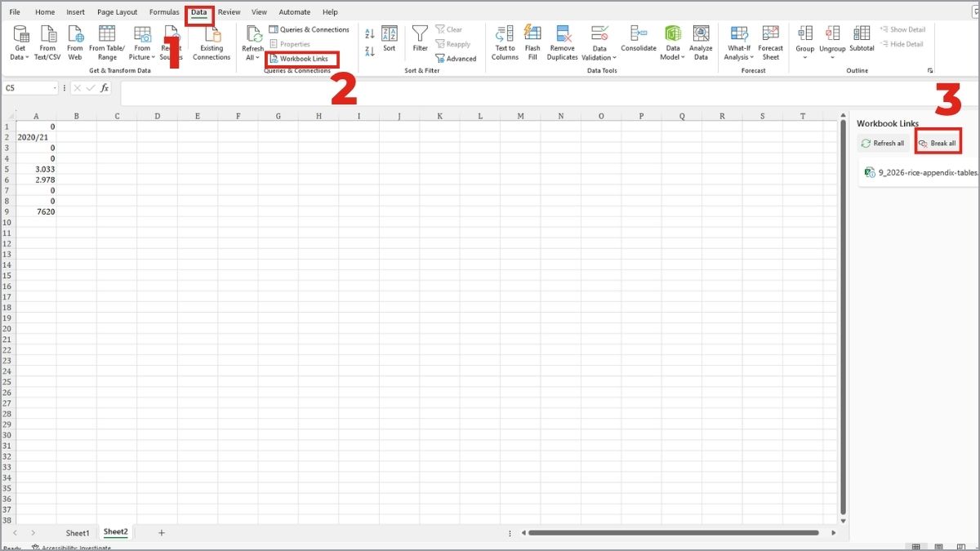This screenshot has width=980, height=551.
Task: Open the Consolidate tool
Action: click(x=638, y=38)
